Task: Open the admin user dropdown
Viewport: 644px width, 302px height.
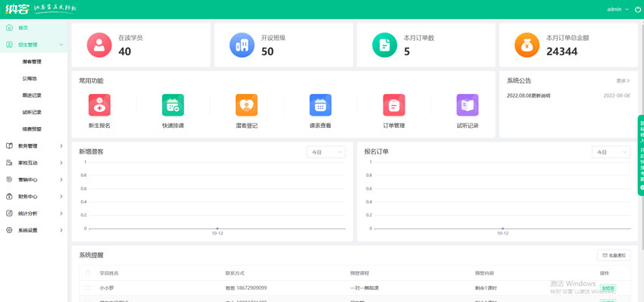Action: coord(617,9)
